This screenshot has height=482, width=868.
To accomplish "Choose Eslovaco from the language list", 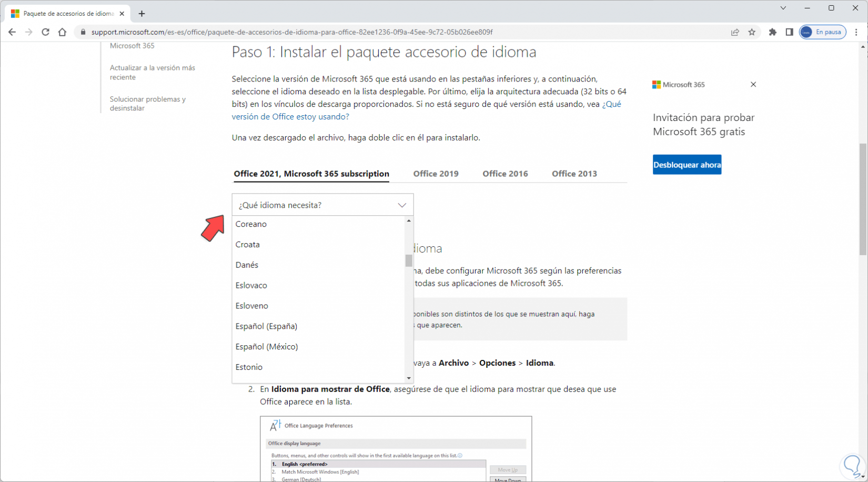I will click(x=318, y=286).
